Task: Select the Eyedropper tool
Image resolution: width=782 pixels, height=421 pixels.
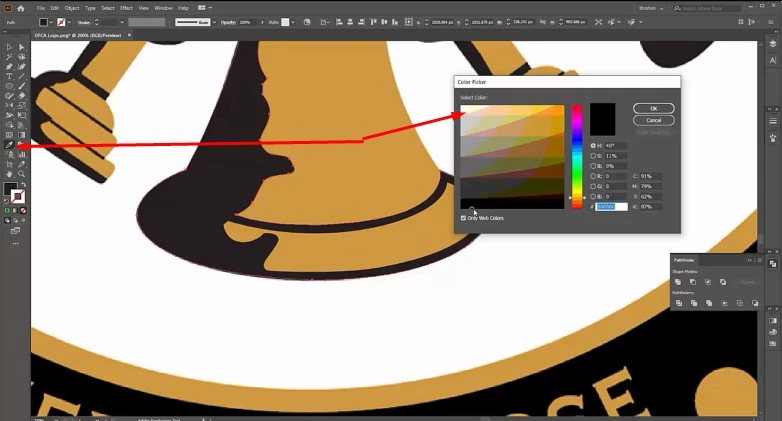Action: pyautogui.click(x=9, y=145)
